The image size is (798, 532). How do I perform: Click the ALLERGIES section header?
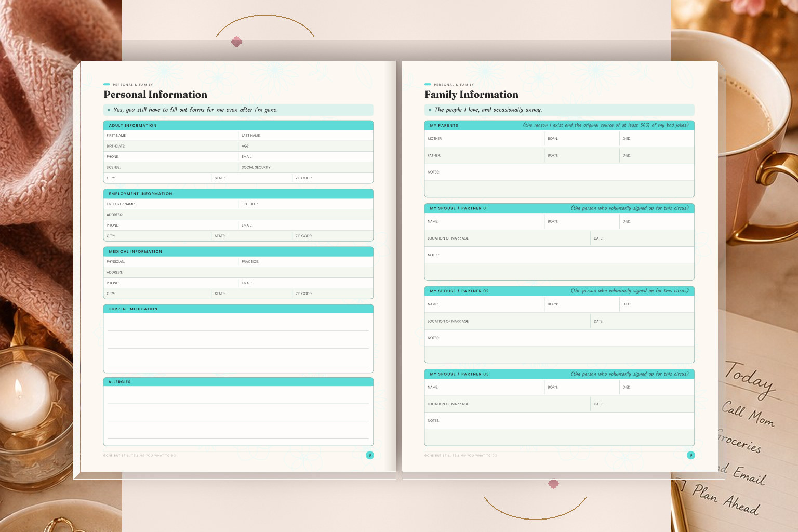pos(238,382)
